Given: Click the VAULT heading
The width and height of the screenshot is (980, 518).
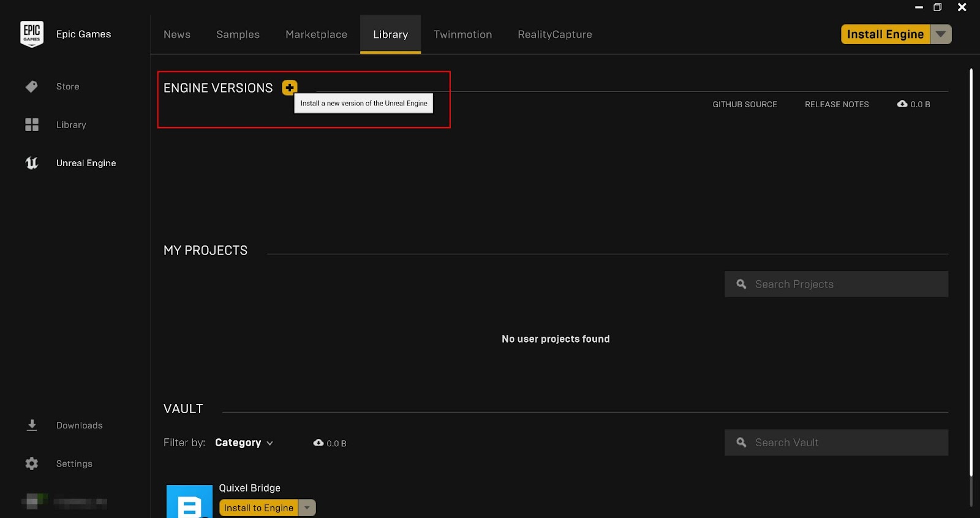Looking at the screenshot, I should click(183, 409).
